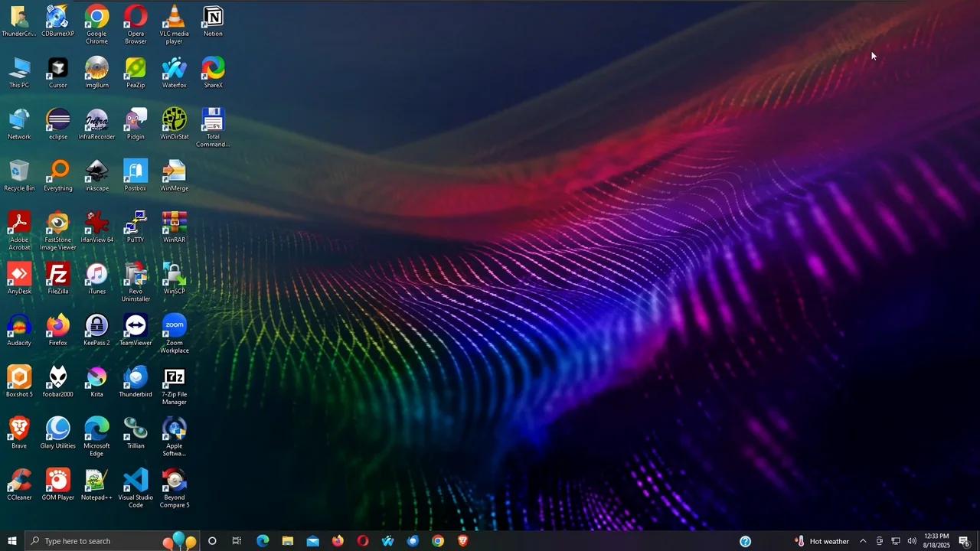Select Apple Software Update icon

(x=174, y=436)
